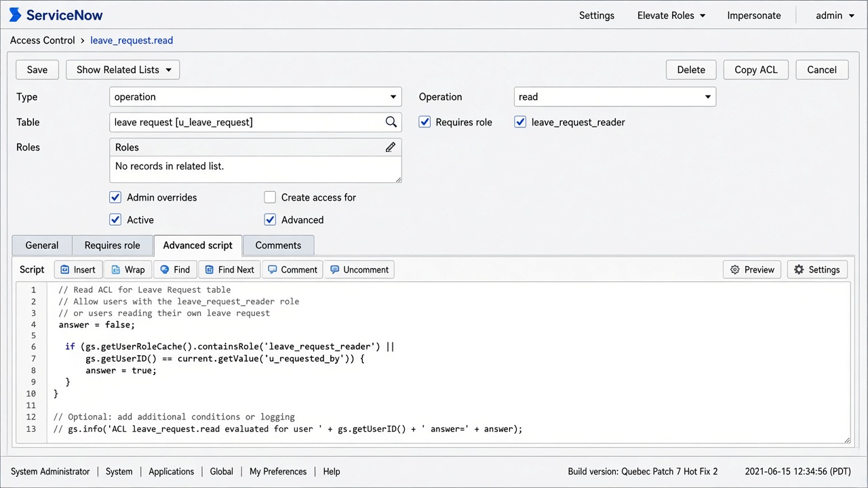Click the script editor resize handle

click(846, 440)
